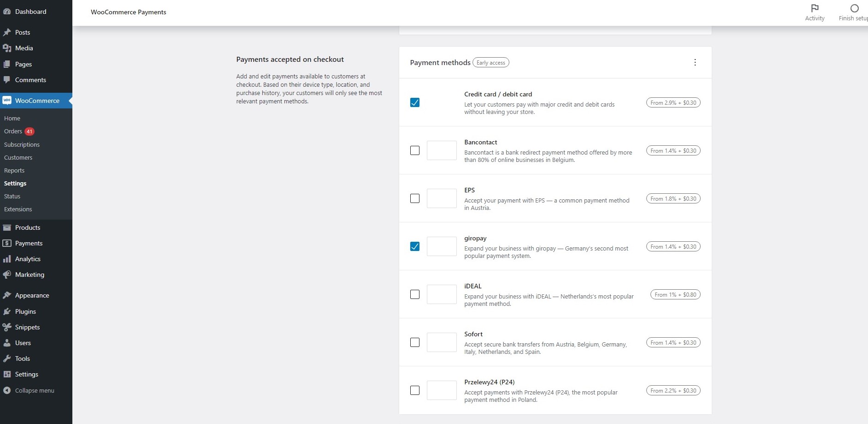Click the Payments accepted on checkout heading
The width and height of the screenshot is (868, 424).
coord(290,60)
